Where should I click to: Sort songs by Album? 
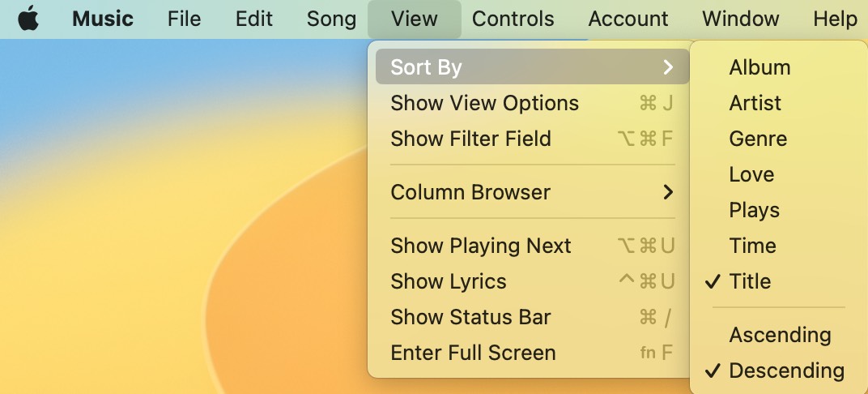pos(759,67)
